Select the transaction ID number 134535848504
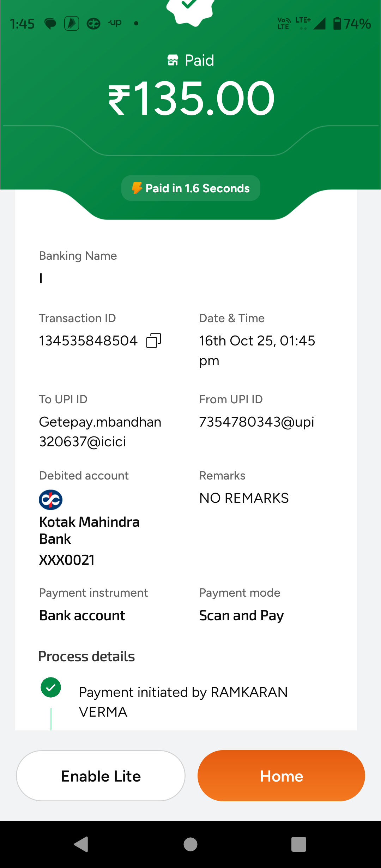Image resolution: width=381 pixels, height=868 pixels. pyautogui.click(x=88, y=341)
